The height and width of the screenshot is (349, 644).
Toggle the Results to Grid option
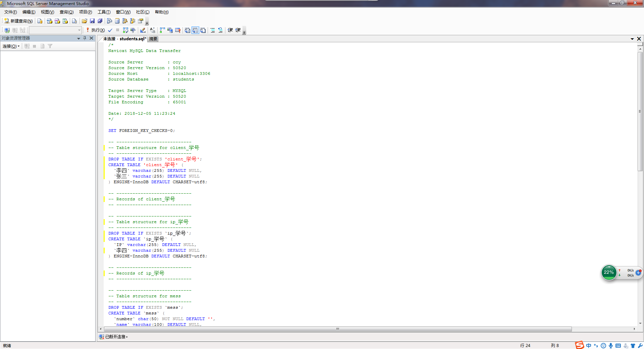click(x=195, y=30)
